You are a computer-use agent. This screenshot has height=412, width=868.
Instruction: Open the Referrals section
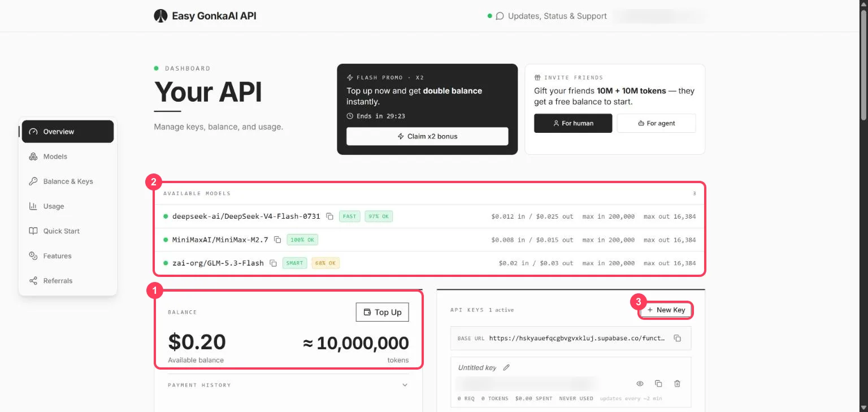(x=68, y=281)
